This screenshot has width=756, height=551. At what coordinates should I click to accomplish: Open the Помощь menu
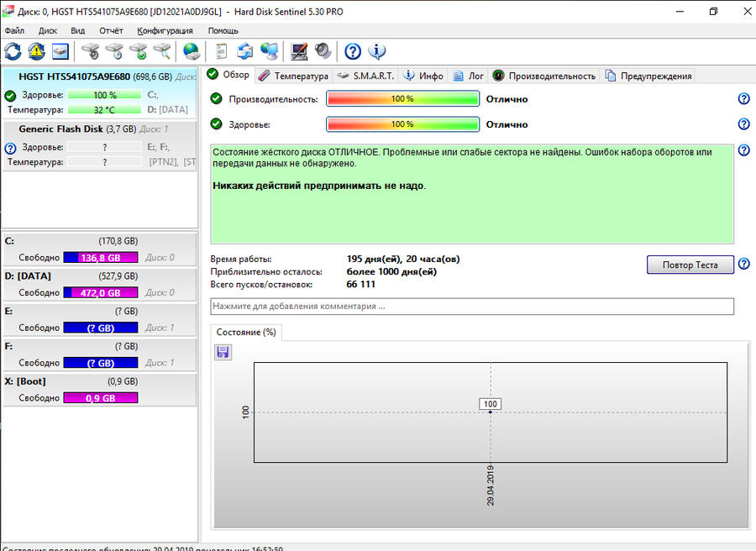tap(223, 31)
